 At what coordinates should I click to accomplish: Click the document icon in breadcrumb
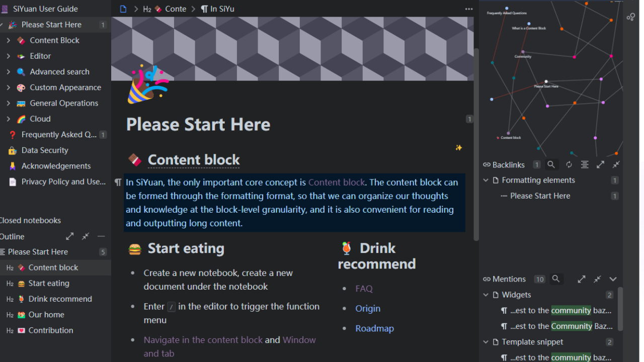(123, 9)
